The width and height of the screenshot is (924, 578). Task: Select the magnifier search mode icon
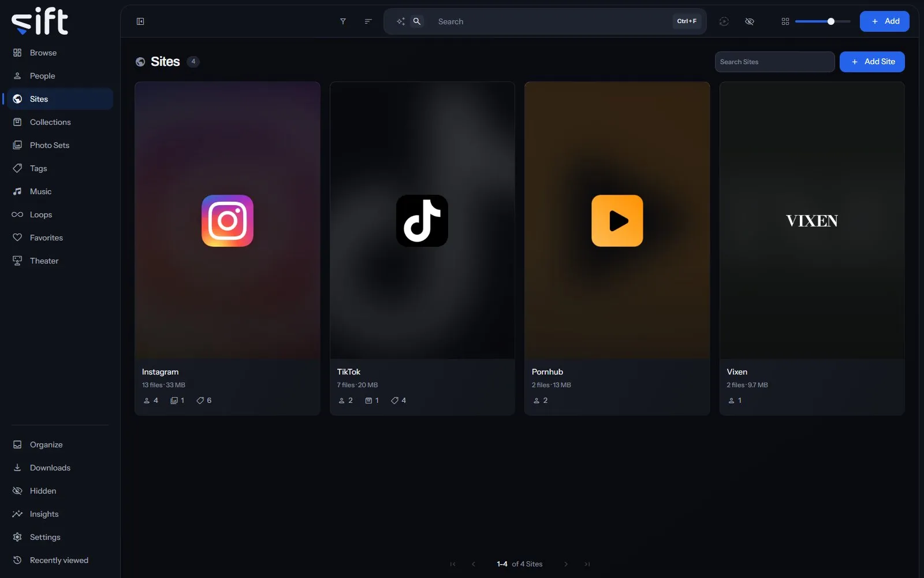click(x=417, y=21)
